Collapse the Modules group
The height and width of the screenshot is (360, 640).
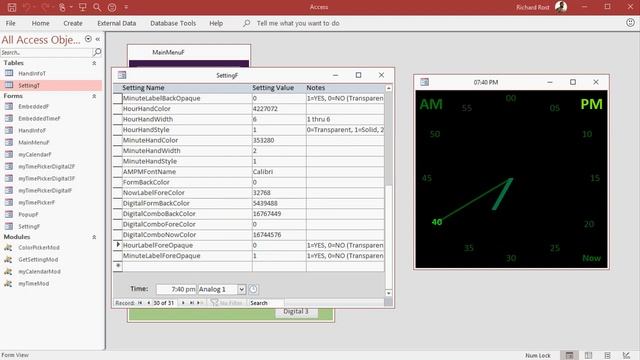(94, 237)
